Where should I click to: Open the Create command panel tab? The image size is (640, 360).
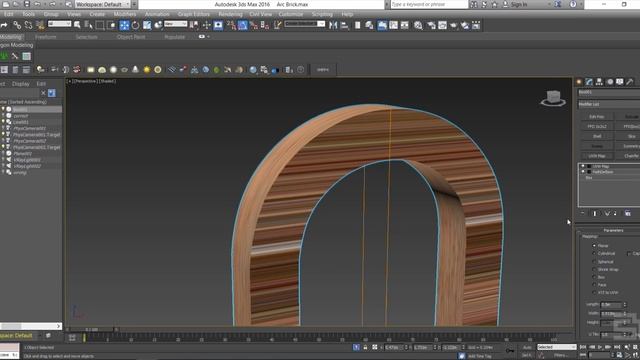pyautogui.click(x=579, y=82)
